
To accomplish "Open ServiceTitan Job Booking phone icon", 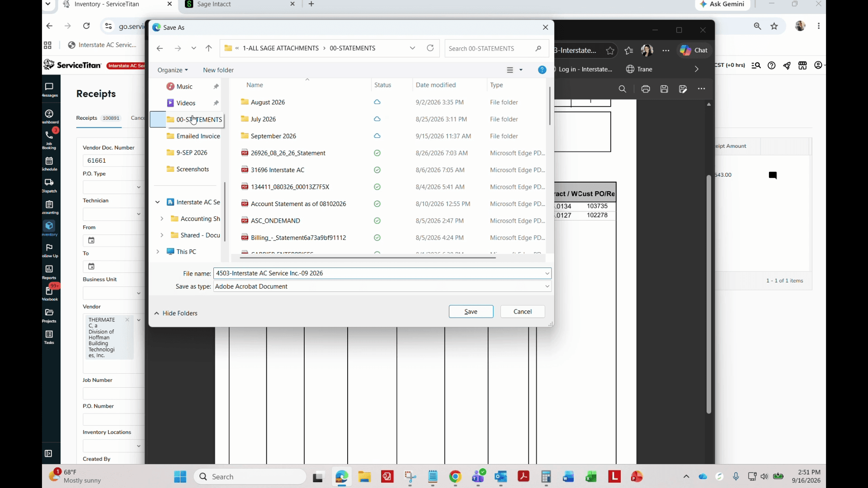I will (49, 139).
